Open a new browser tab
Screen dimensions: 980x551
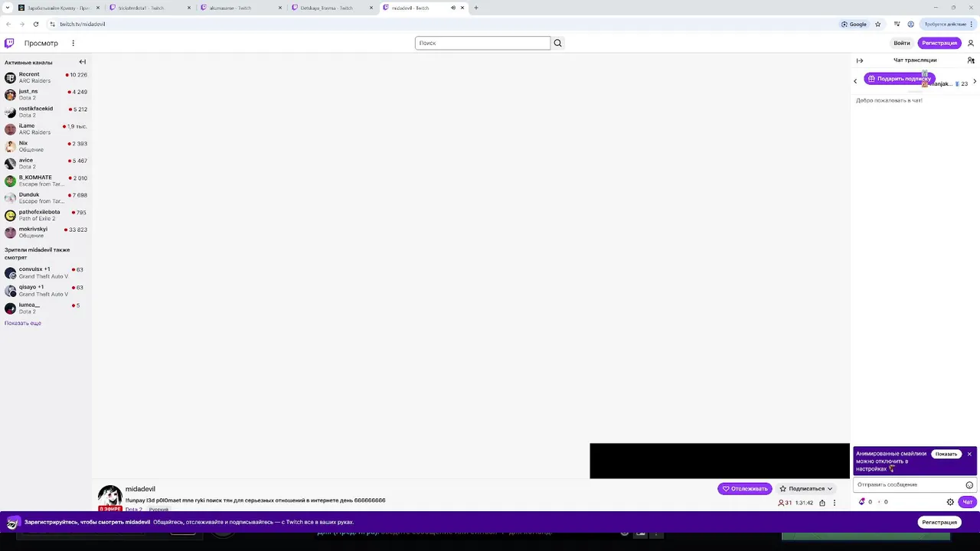pyautogui.click(x=475, y=8)
